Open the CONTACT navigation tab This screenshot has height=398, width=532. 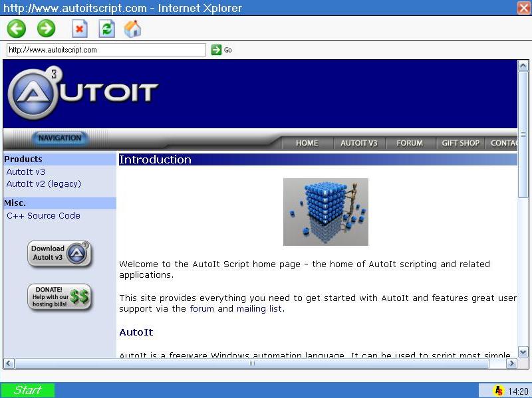(x=503, y=143)
